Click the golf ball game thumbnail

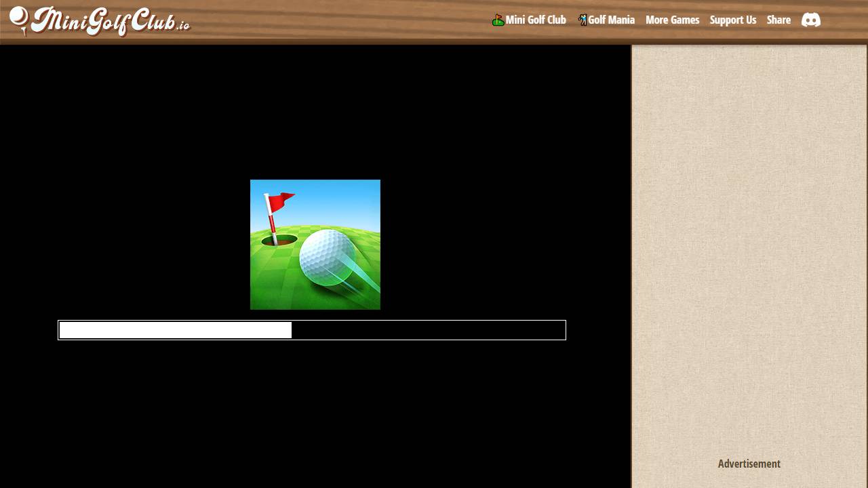tap(315, 245)
